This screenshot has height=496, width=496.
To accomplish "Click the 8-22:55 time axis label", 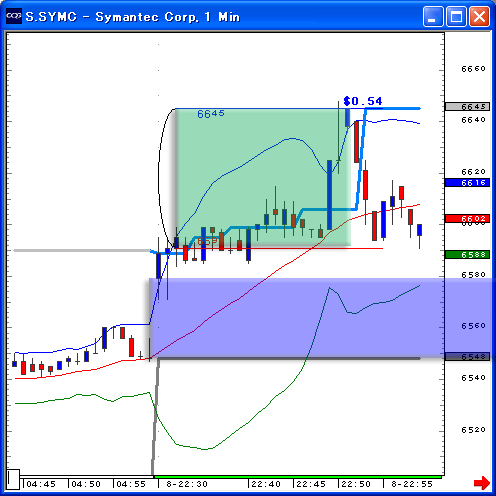I will (x=412, y=484).
